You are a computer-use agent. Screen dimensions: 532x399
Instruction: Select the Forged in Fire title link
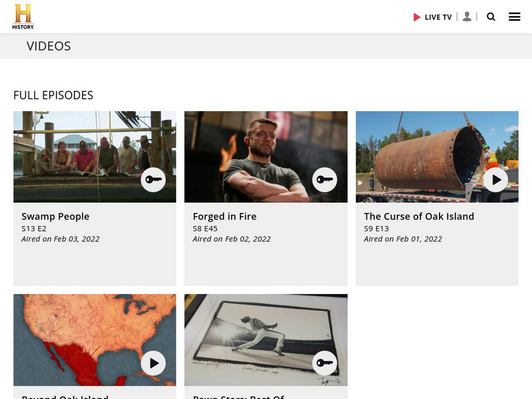click(x=225, y=217)
